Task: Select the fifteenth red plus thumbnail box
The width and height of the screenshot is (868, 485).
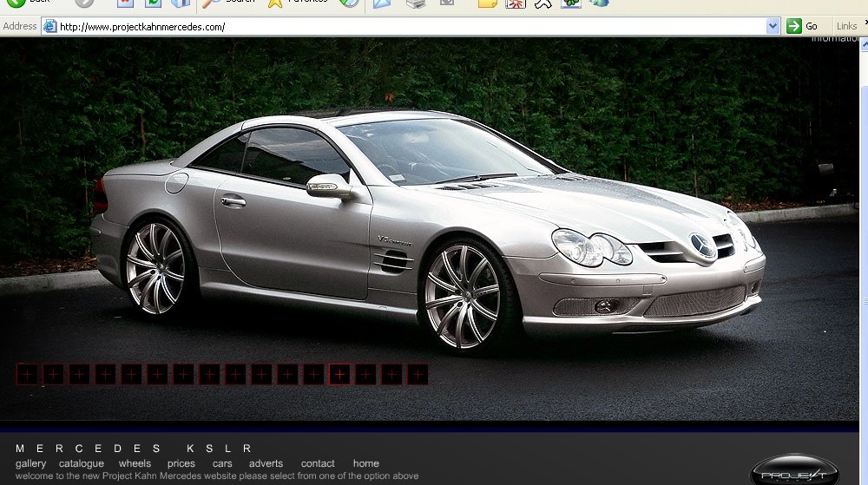Action: 391,375
